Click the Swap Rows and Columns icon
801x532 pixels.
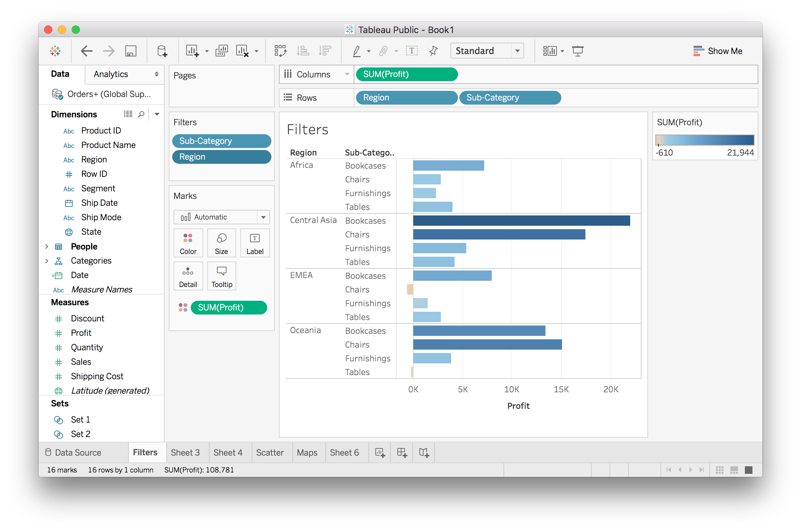(280, 51)
